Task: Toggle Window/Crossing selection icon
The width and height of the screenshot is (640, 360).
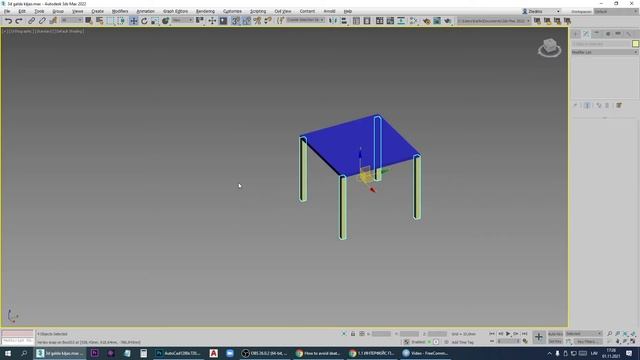Action: [121, 20]
